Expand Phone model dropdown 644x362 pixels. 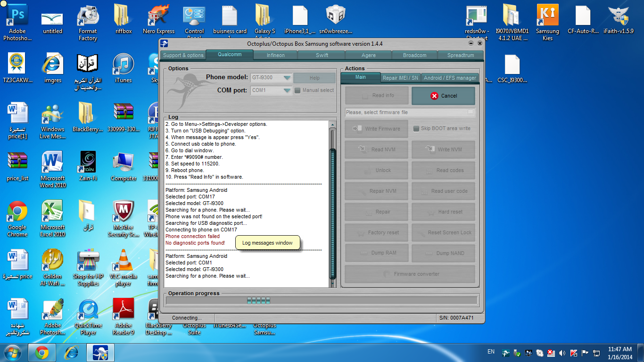(287, 77)
